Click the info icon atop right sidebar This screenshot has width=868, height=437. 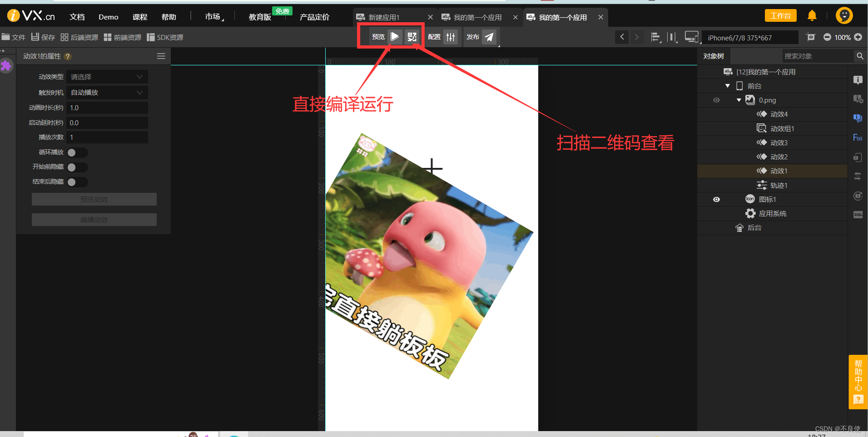(x=858, y=80)
